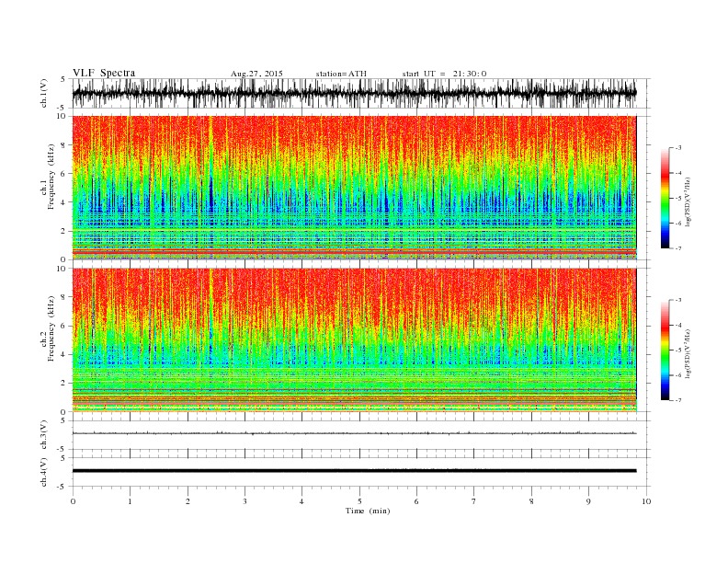This screenshot has width=728, height=563.
Task: Click the 'VLF Spectra' title text
Action: (104, 73)
